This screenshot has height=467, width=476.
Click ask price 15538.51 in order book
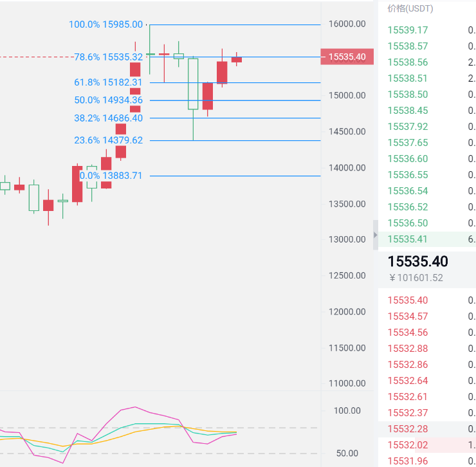[408, 78]
